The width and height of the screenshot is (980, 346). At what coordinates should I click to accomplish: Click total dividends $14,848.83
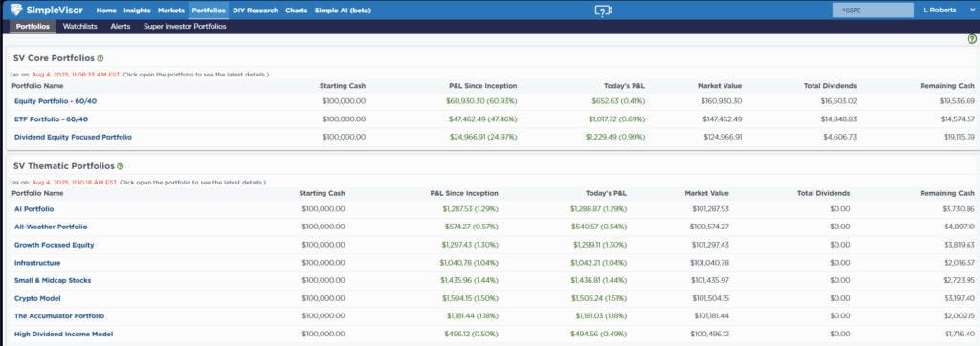pyautogui.click(x=838, y=119)
